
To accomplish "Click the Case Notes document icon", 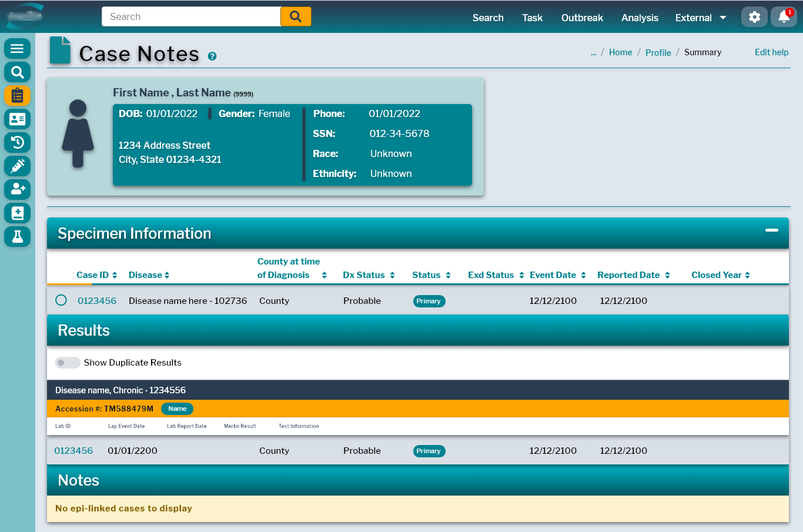I will pos(60,50).
